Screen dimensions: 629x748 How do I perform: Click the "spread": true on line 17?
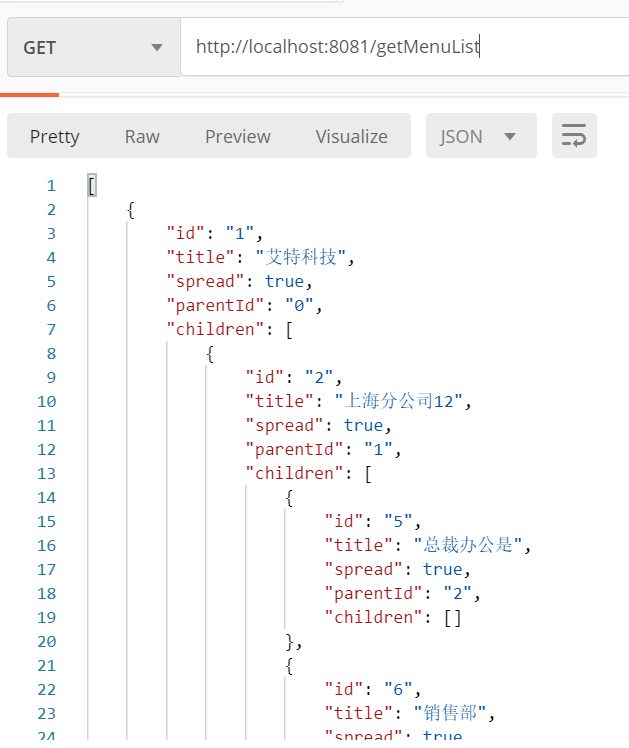(398, 570)
